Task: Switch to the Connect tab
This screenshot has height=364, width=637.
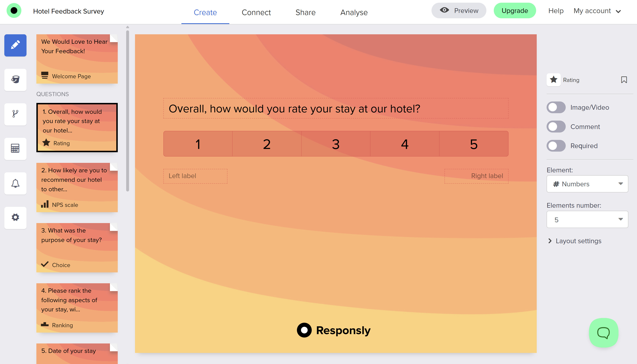Action: point(256,12)
